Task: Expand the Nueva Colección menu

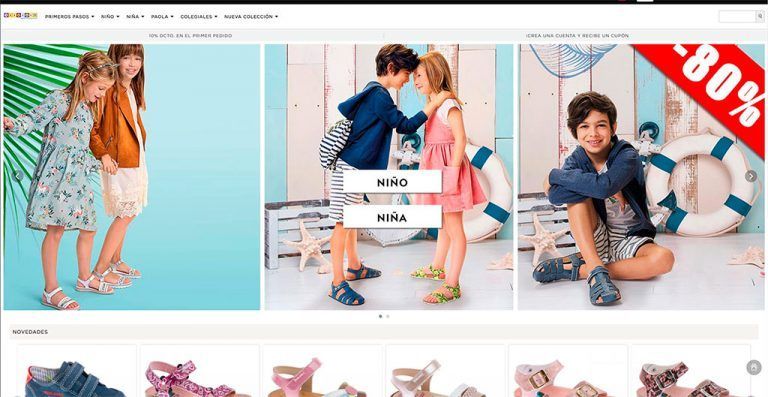Action: point(251,17)
